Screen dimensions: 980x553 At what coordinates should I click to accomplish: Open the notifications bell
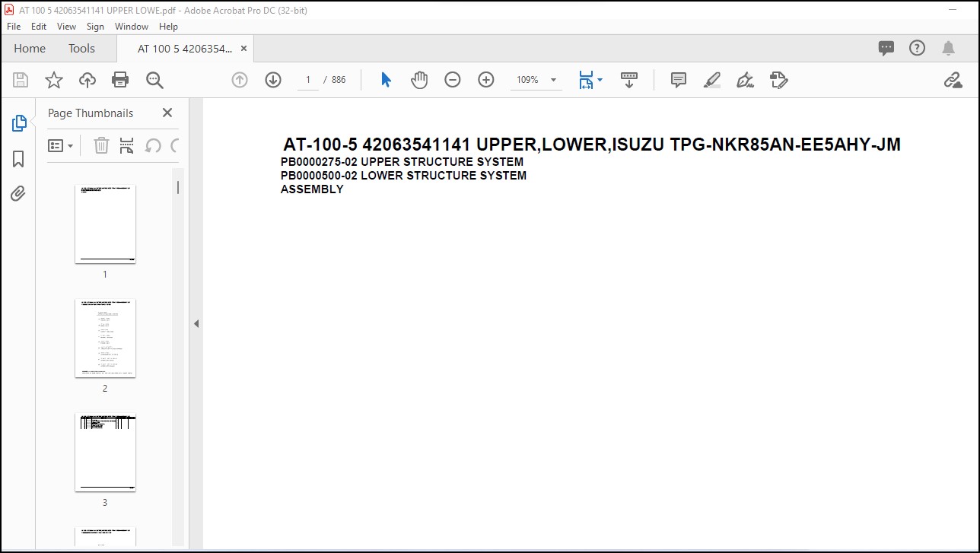coord(948,49)
